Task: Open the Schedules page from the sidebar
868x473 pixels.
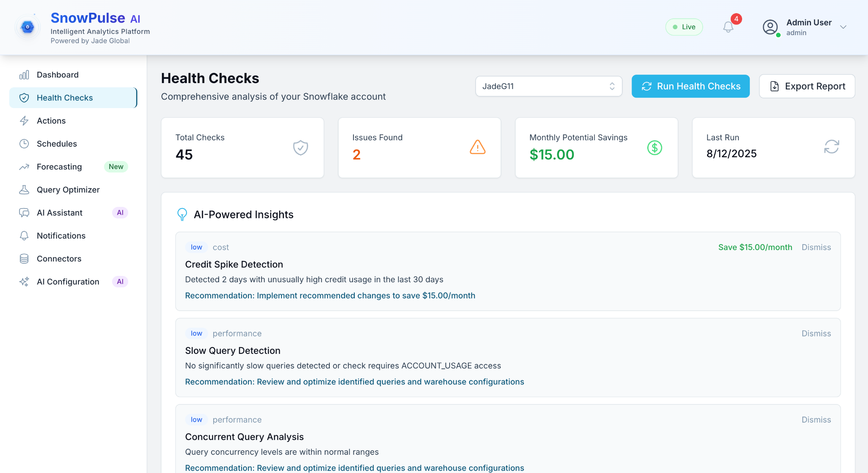Action: tap(56, 144)
